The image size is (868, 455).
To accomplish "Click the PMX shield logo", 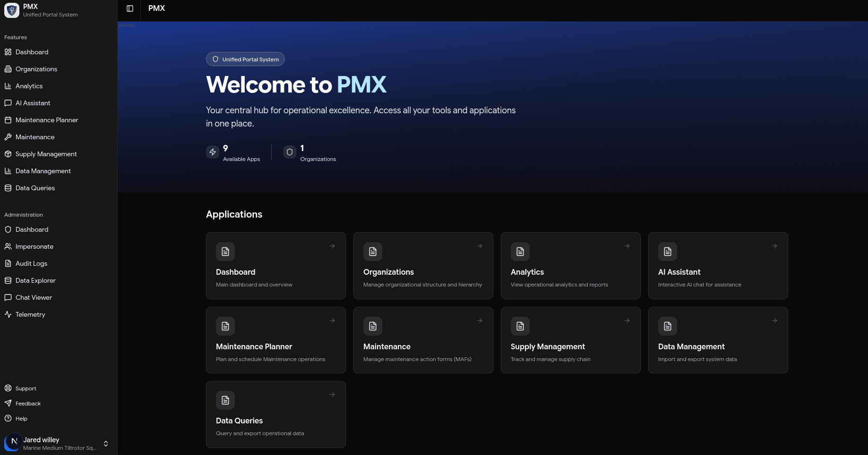I will [x=11, y=10].
